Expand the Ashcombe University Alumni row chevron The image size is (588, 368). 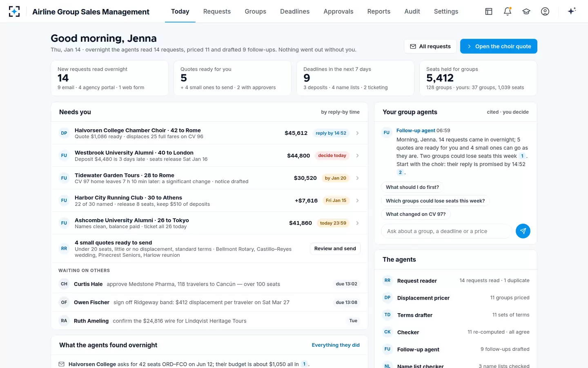357,223
